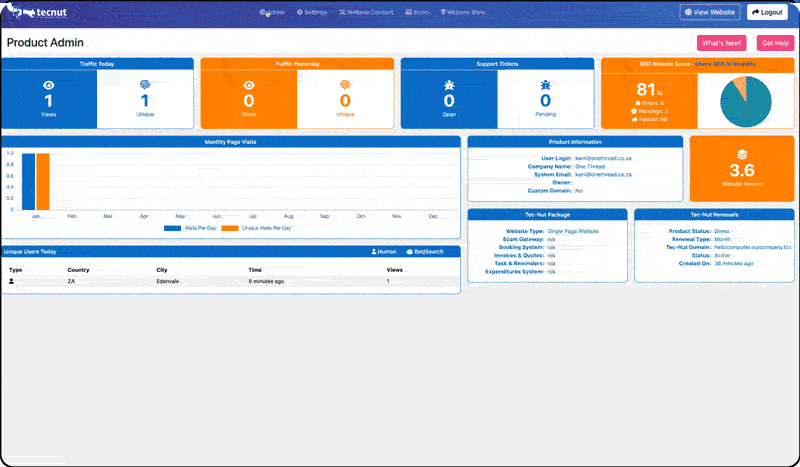Click the Product Information panel header
Image resolution: width=800 pixels, height=467 pixels.
[x=575, y=142]
